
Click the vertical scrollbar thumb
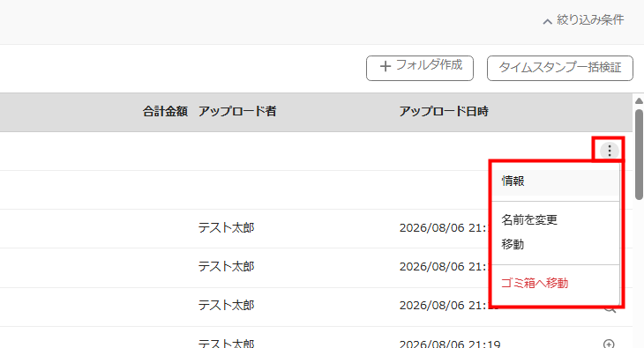(x=639, y=154)
